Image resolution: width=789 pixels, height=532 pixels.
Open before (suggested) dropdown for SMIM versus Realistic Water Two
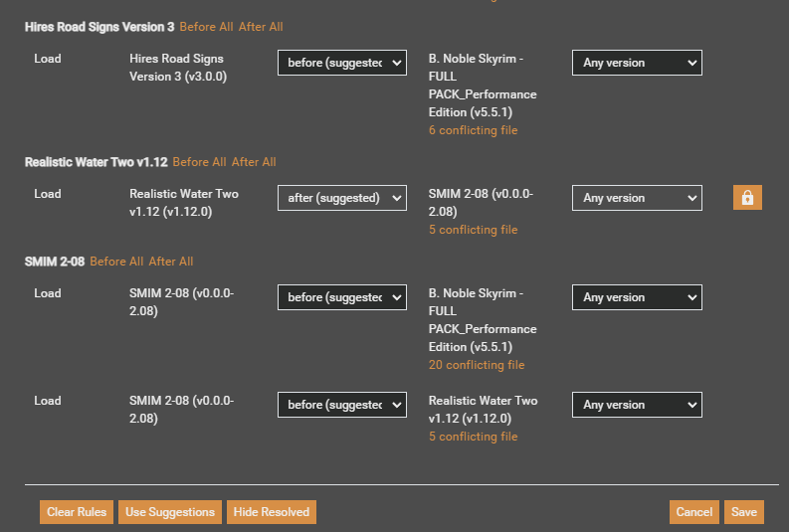point(342,405)
